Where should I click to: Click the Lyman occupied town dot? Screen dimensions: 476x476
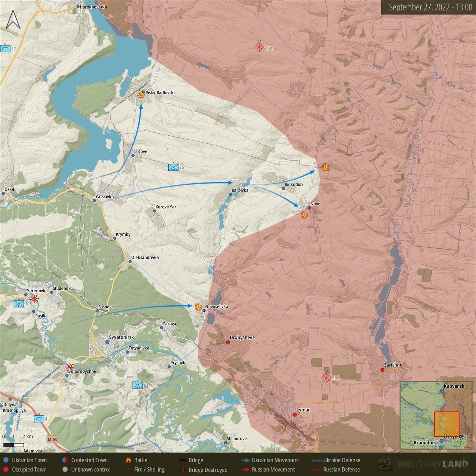coord(295,415)
